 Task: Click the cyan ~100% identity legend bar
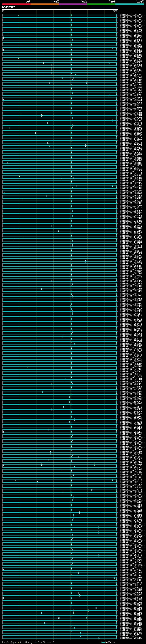(130, 4)
